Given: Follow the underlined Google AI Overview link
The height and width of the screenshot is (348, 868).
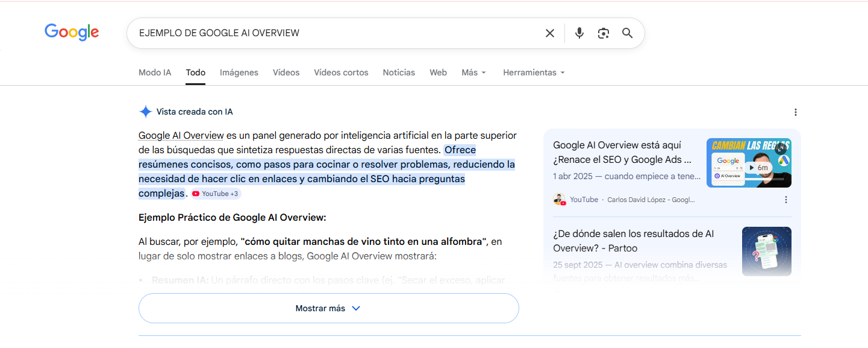Looking at the screenshot, I should (x=181, y=135).
